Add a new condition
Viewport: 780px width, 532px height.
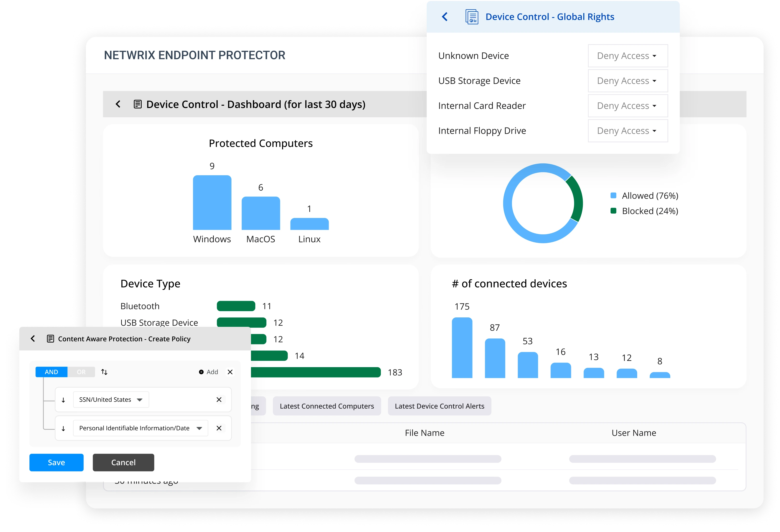point(209,372)
